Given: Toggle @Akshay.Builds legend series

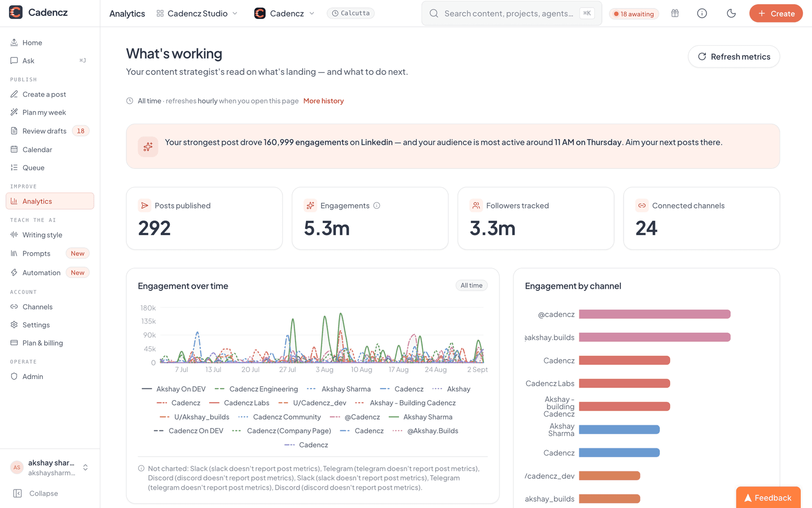Looking at the screenshot, I should tap(425, 431).
